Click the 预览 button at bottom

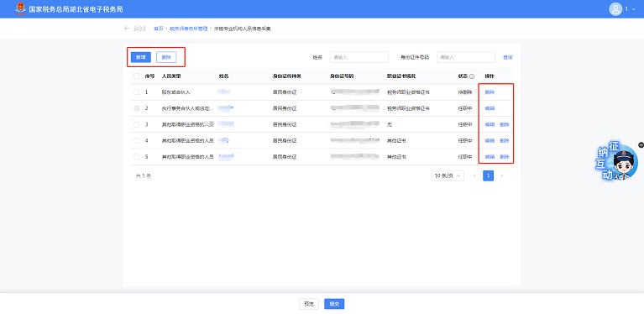coord(309,304)
